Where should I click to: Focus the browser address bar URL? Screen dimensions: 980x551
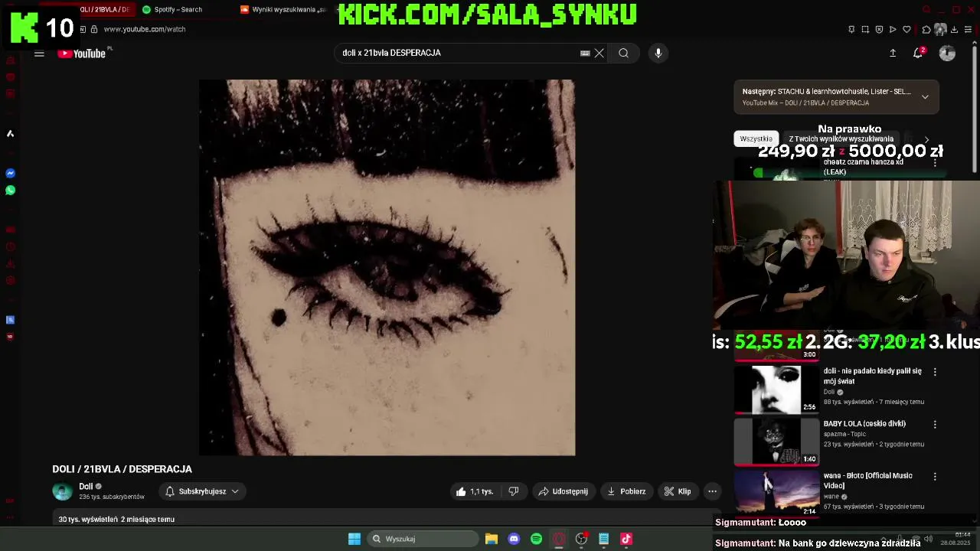[145, 29]
